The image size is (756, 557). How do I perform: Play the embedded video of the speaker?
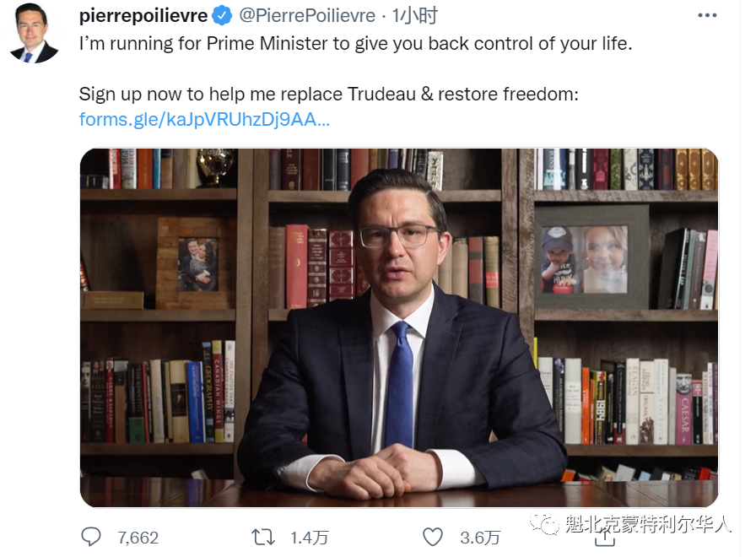399,327
